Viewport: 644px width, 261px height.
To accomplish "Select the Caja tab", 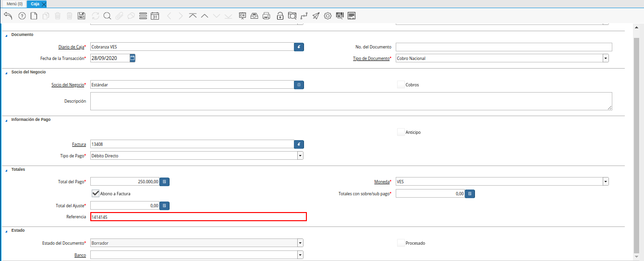I will (35, 4).
